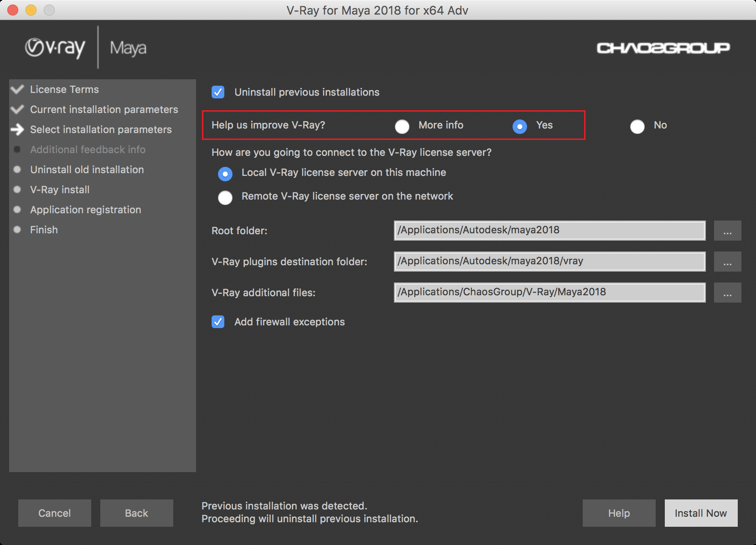
Task: Click checkmark icon beside License Terms
Action: (x=17, y=89)
